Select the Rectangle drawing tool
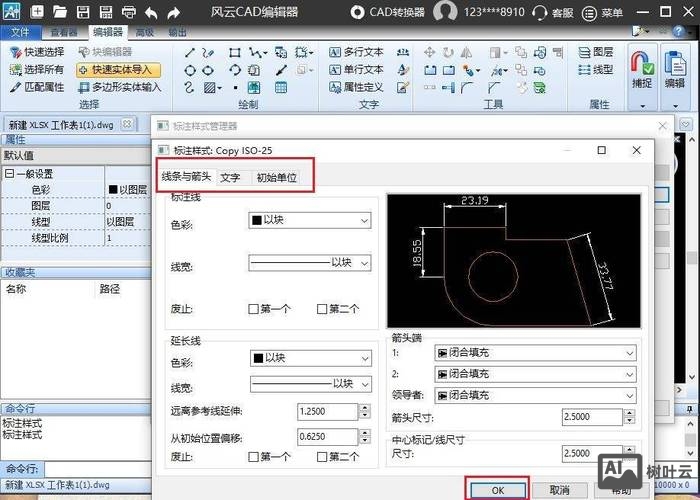Viewport: 700px width, 500px height. [x=234, y=53]
